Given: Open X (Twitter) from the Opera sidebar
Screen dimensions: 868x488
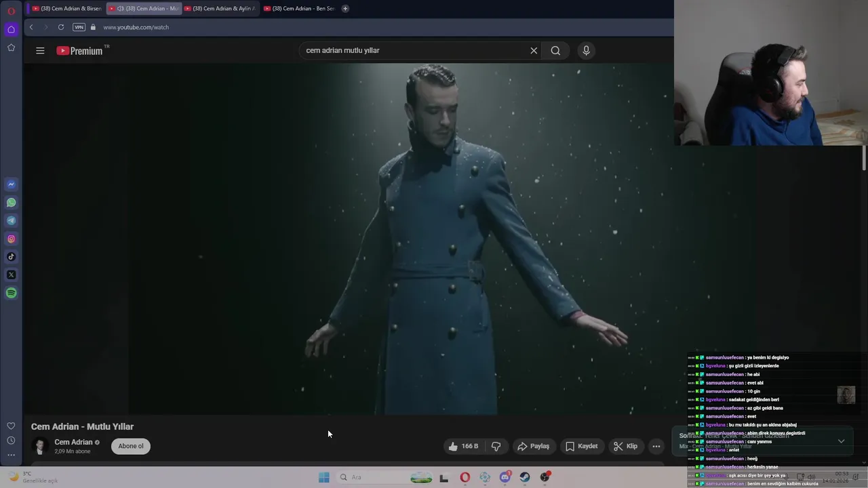Looking at the screenshot, I should [x=11, y=274].
